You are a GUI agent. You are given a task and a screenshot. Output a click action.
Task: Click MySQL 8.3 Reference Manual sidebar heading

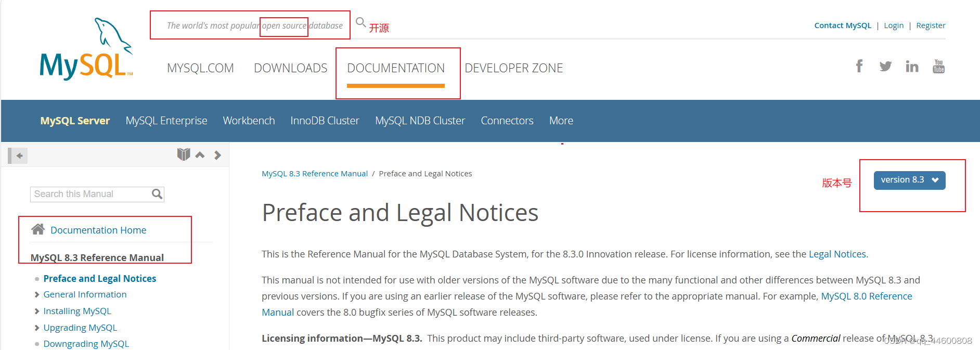click(97, 258)
